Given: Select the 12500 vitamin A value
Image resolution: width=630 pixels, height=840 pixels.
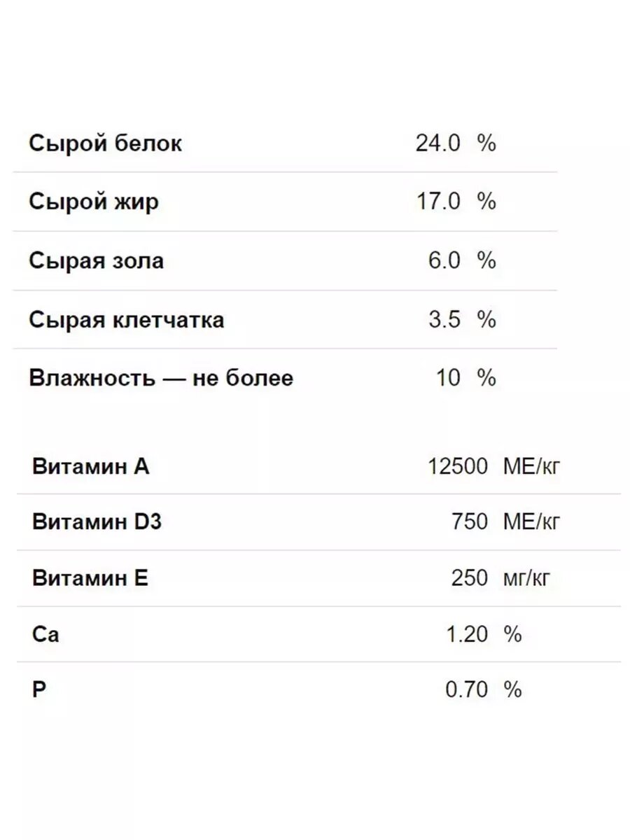Looking at the screenshot, I should point(457,466).
